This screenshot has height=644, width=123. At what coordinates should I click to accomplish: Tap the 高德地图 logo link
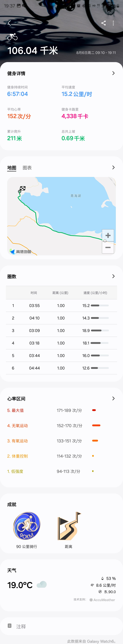[20, 251]
